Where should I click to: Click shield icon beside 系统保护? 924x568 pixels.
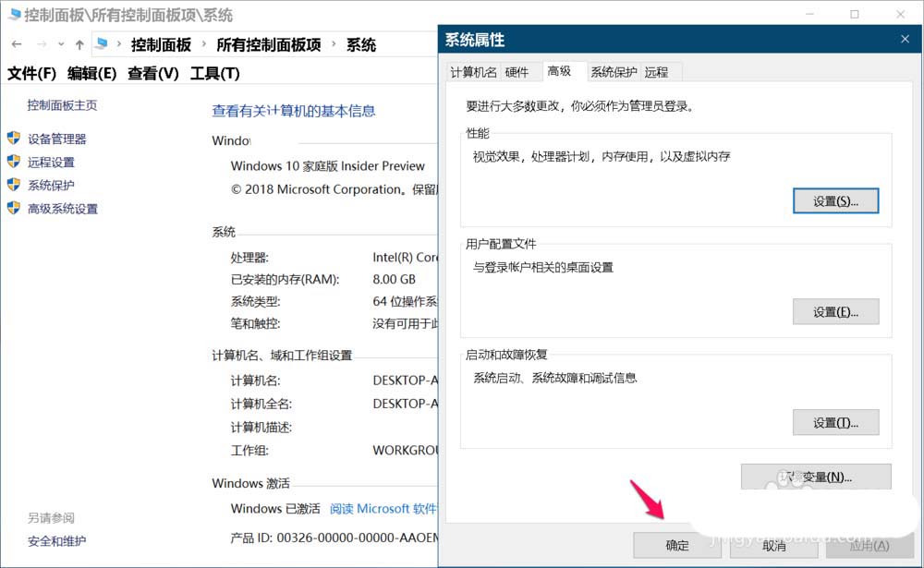coord(14,185)
